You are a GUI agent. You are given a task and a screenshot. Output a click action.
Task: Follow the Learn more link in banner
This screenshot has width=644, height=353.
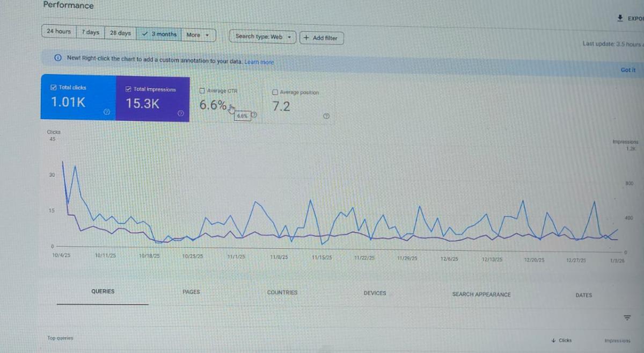click(x=259, y=62)
